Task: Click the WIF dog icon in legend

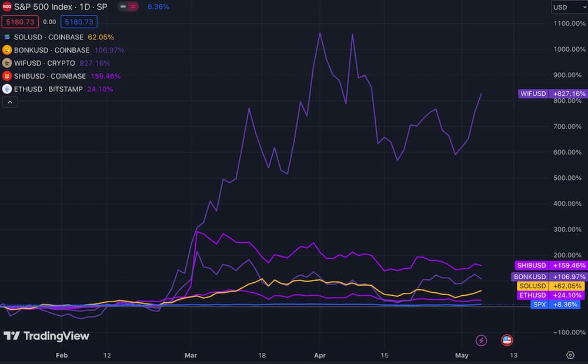Action: pos(7,63)
